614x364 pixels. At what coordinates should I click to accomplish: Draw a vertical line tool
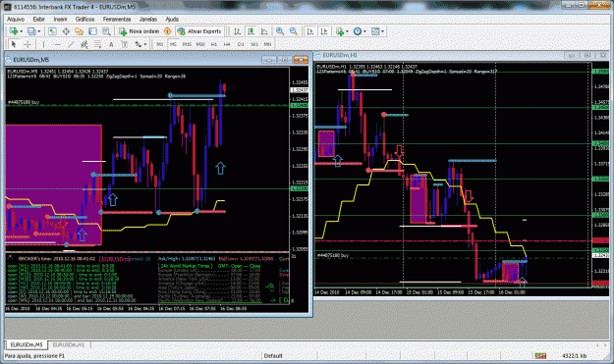43,44
